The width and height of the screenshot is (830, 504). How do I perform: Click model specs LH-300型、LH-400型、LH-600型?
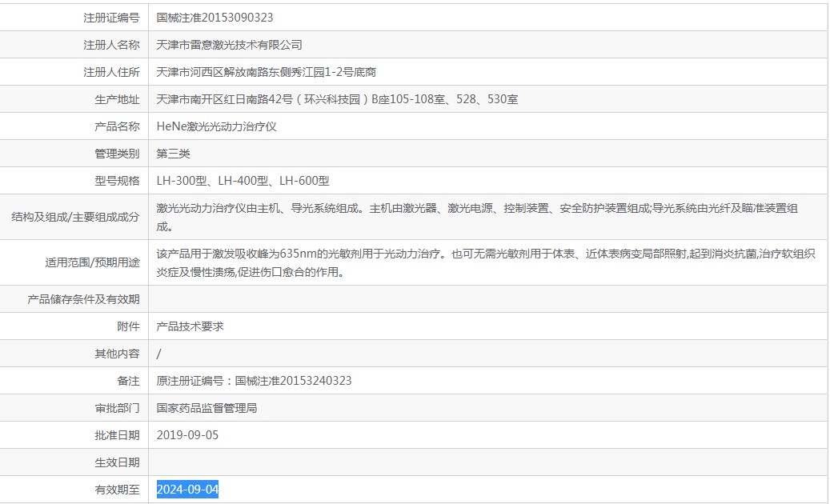[243, 181]
